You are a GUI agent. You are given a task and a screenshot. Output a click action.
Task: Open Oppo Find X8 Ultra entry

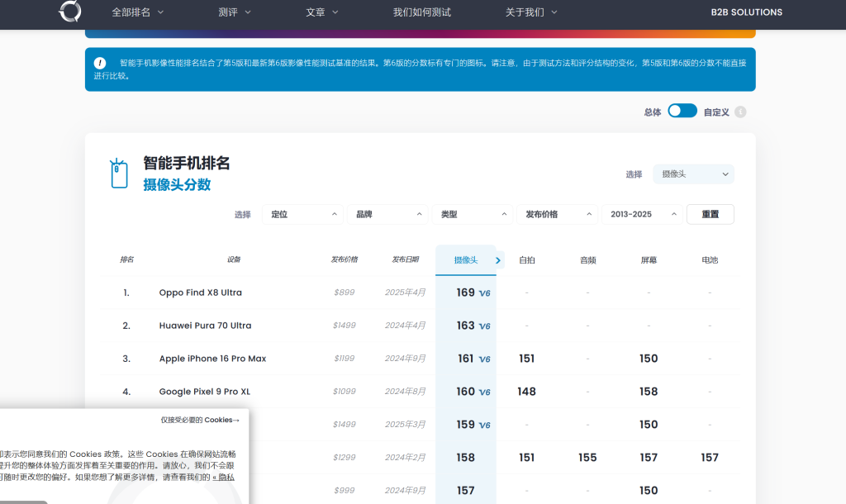tap(200, 292)
